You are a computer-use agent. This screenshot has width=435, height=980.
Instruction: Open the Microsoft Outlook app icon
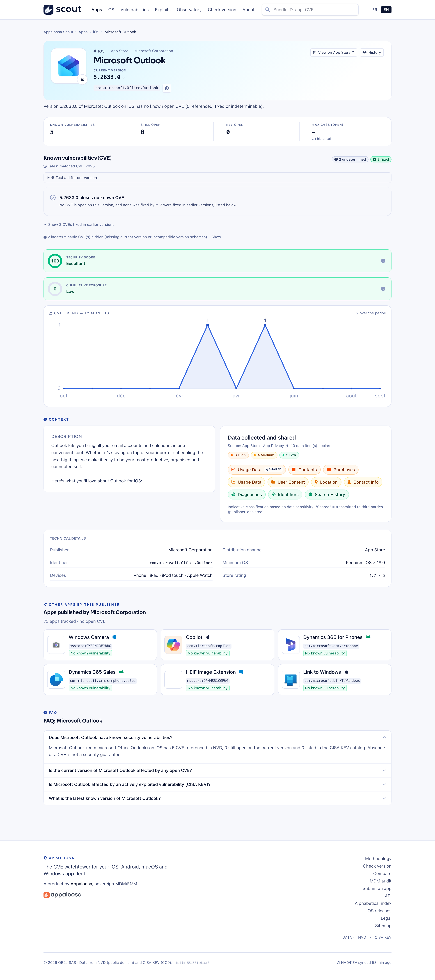(x=69, y=66)
